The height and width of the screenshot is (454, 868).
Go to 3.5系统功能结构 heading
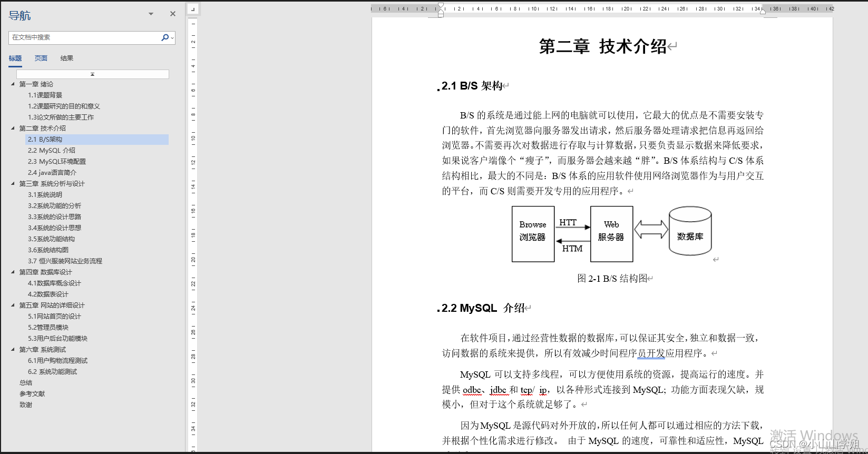click(51, 239)
